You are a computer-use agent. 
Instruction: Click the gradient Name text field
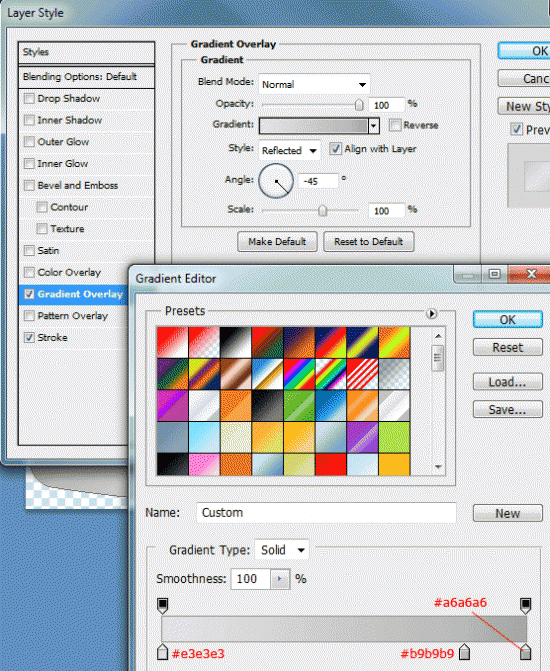[x=326, y=513]
